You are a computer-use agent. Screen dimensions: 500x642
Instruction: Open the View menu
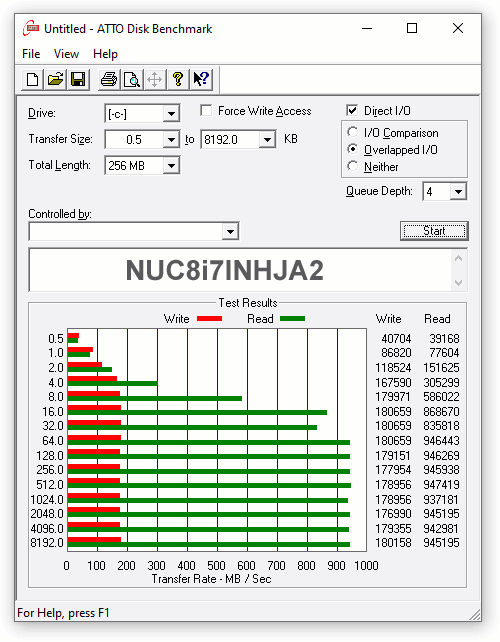coord(66,54)
